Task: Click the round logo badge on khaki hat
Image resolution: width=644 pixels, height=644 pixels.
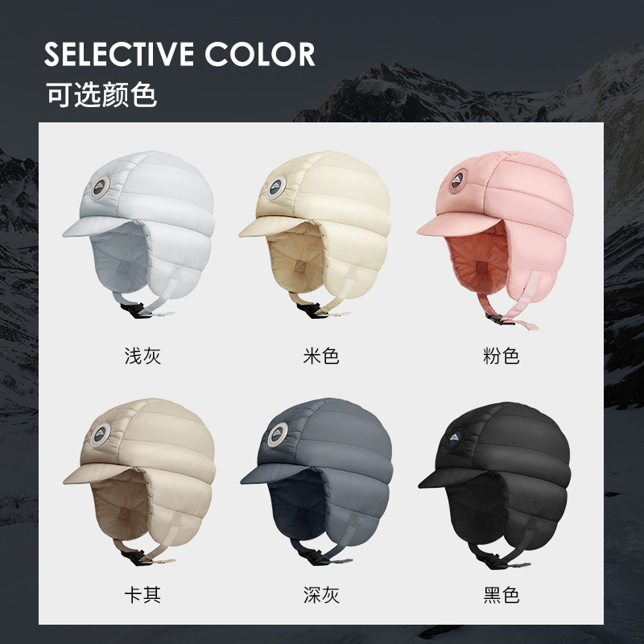Action: pos(100,435)
